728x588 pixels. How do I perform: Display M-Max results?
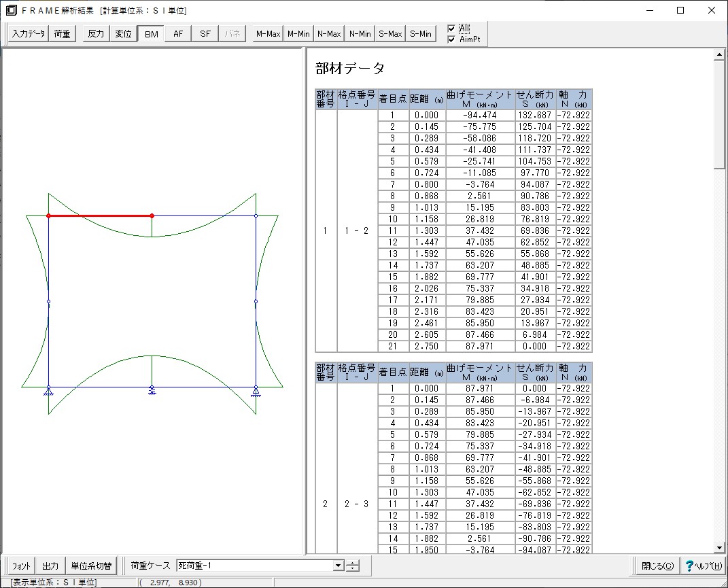(268, 34)
